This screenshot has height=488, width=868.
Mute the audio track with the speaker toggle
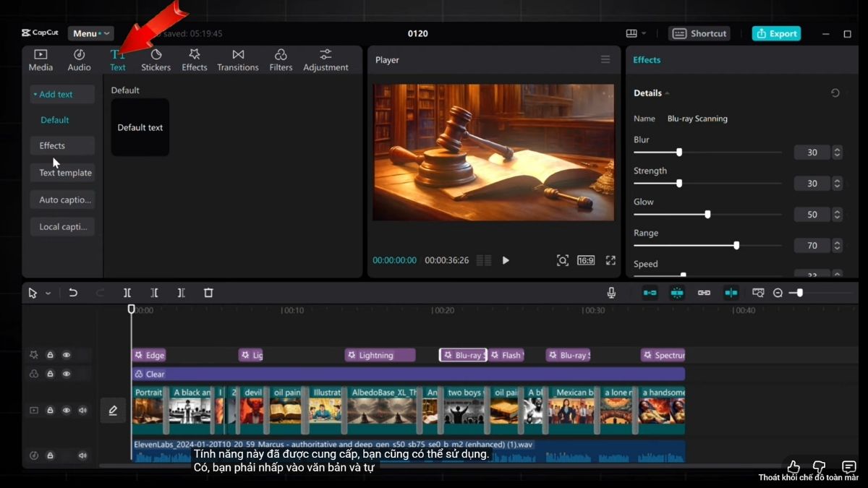(x=82, y=455)
